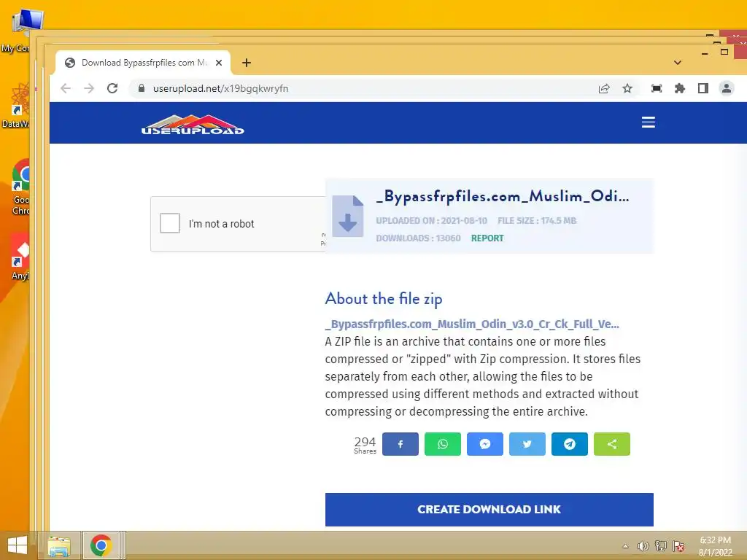Screen dimensions: 747x560
Task: Click the file download arrow icon
Action: tap(348, 216)
